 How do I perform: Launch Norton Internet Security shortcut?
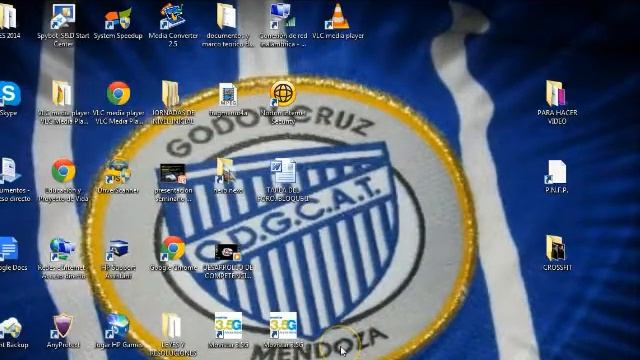click(x=282, y=94)
